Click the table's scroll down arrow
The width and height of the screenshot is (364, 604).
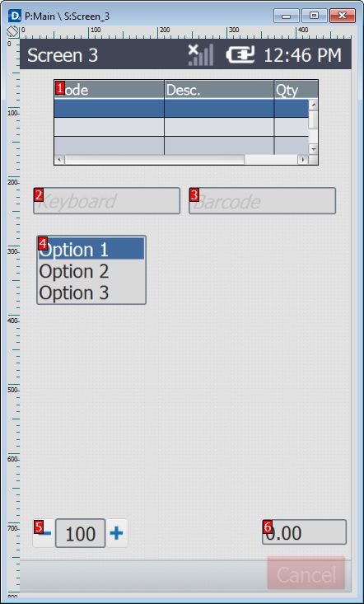pos(313,149)
